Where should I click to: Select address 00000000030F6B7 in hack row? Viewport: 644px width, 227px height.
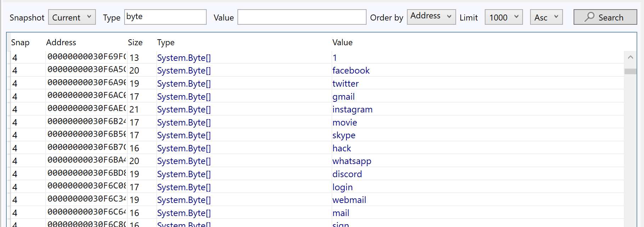[86, 147]
